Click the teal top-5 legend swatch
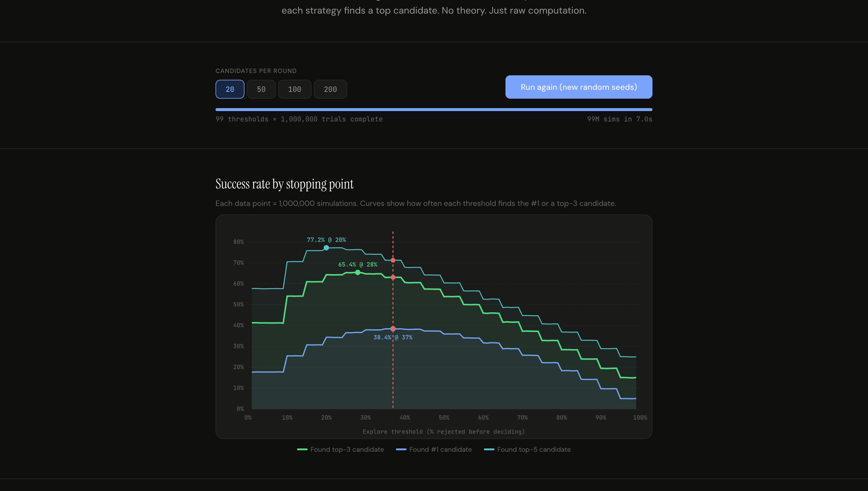The height and width of the screenshot is (491, 868). 489,450
